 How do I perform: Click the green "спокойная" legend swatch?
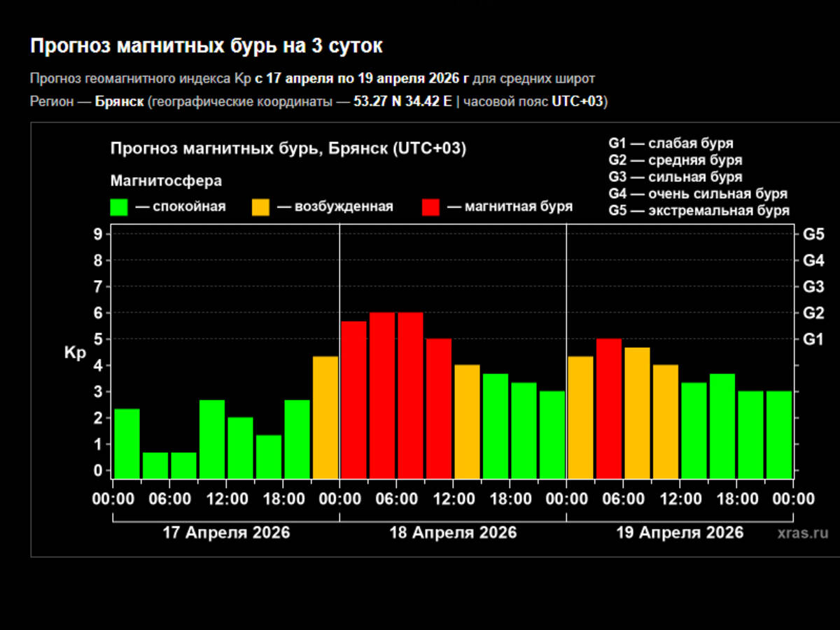tap(119, 207)
